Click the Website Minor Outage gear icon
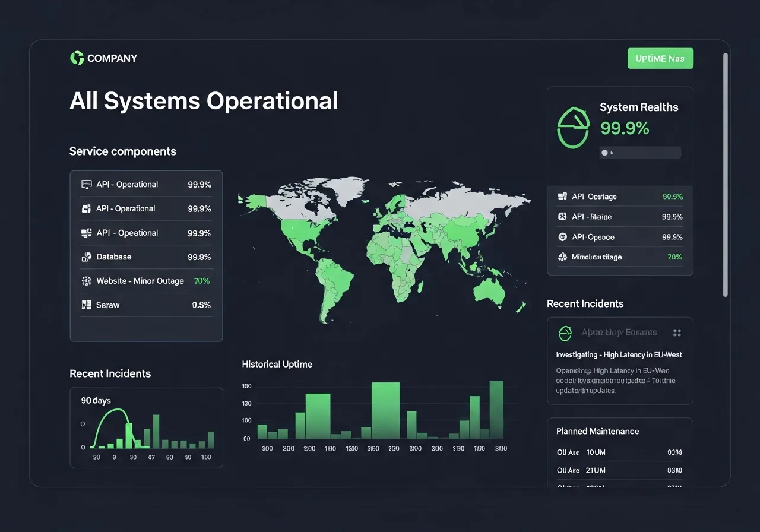The width and height of the screenshot is (760, 532). [x=86, y=281]
